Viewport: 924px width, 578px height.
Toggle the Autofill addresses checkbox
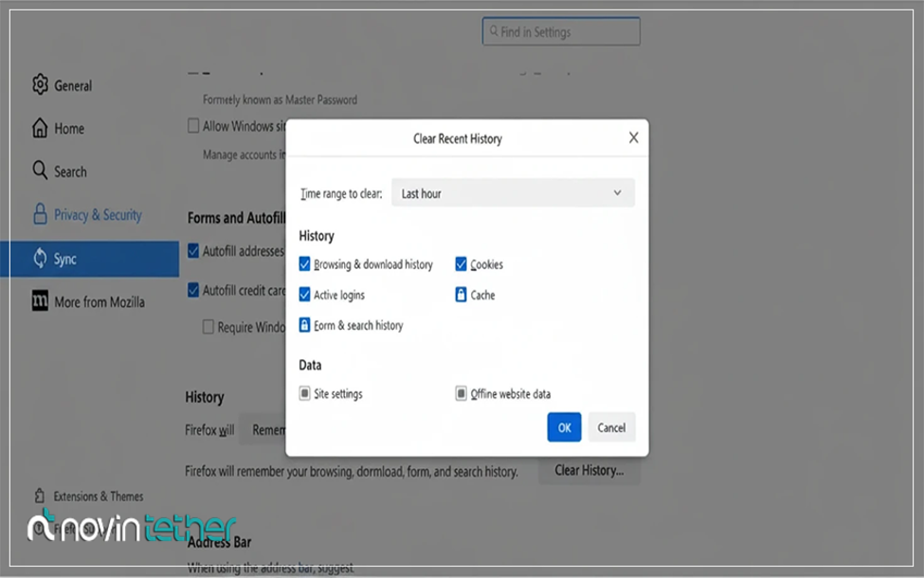click(x=193, y=251)
